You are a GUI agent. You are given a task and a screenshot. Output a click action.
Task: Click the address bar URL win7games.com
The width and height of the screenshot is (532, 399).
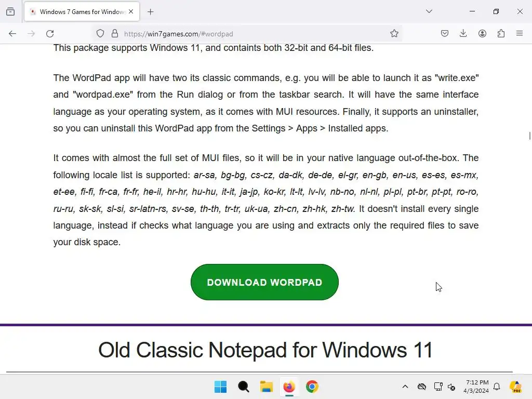click(179, 34)
